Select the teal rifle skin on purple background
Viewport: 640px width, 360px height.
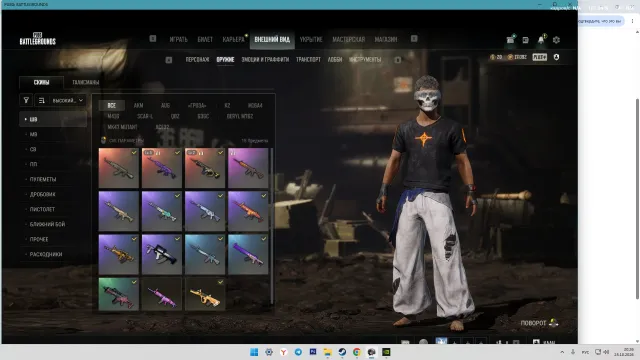(162, 211)
